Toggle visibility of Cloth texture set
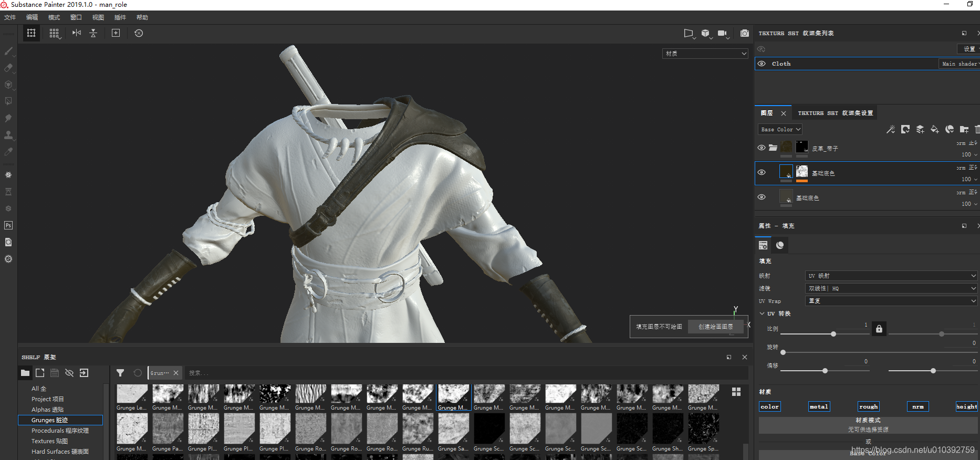 coord(762,64)
